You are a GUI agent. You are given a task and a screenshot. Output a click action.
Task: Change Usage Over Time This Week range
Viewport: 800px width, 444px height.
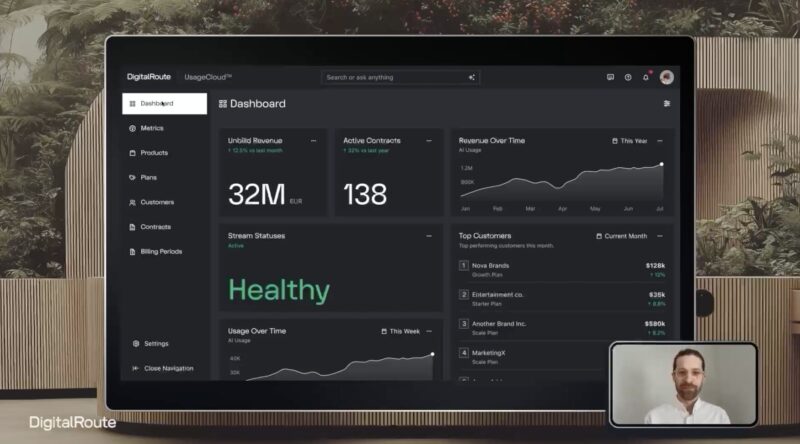point(401,331)
